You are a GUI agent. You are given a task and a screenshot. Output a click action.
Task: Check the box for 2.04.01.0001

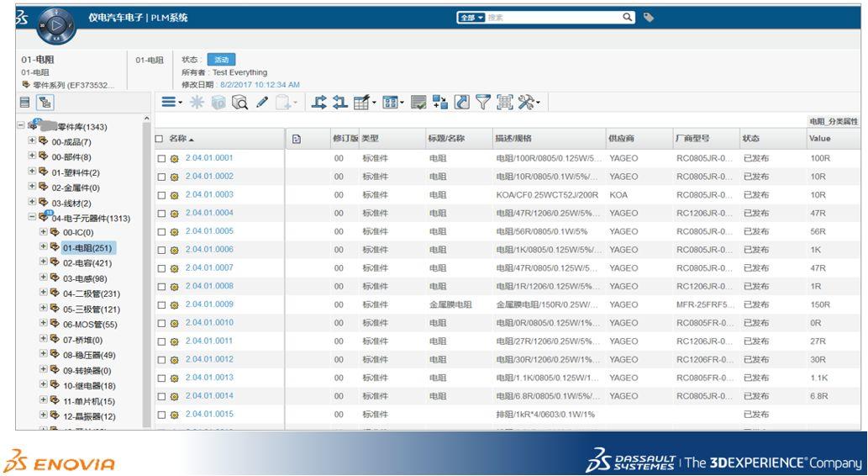(161, 158)
